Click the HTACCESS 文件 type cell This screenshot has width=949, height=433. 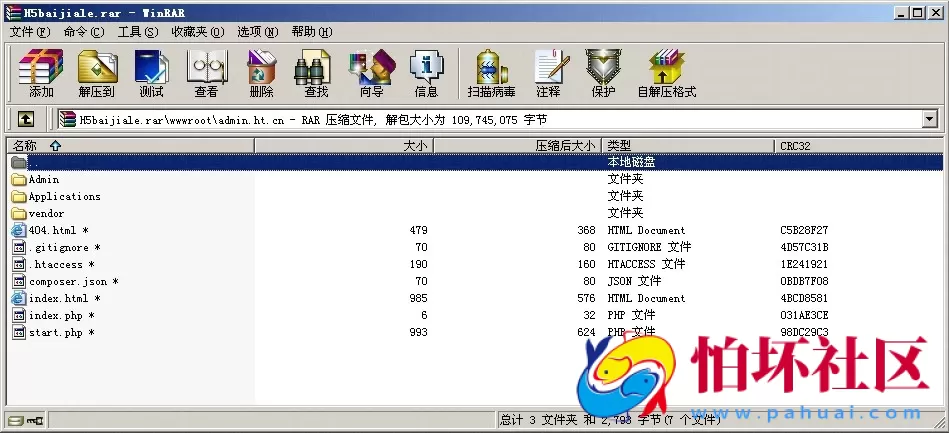click(646, 264)
